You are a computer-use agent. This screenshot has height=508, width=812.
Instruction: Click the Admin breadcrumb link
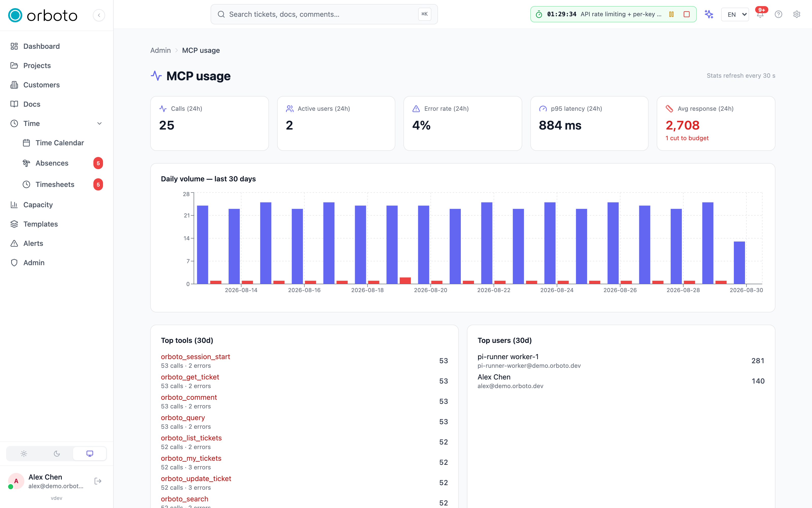point(160,50)
